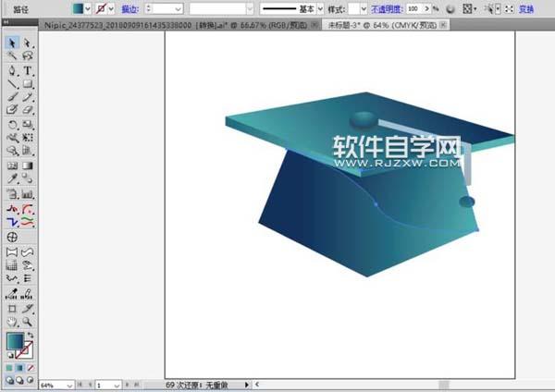The image size is (555, 392).
Task: Select the Line Segment tool
Action: point(12,84)
